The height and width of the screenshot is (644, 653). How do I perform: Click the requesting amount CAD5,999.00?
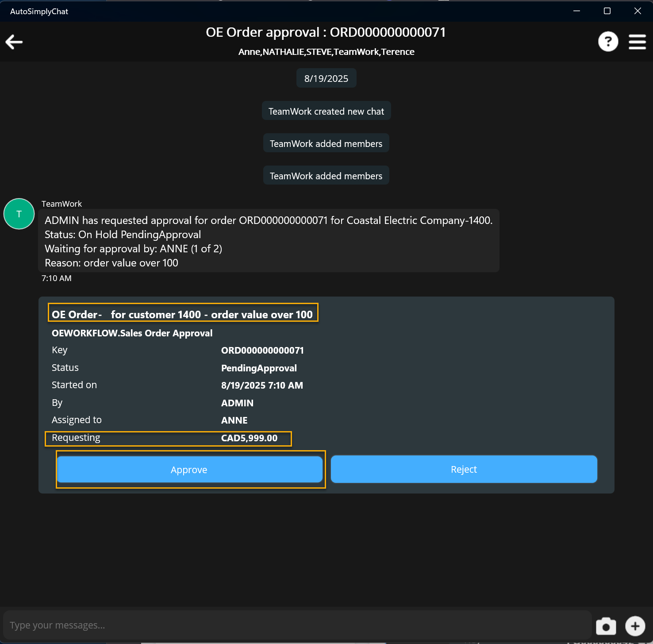pos(249,438)
